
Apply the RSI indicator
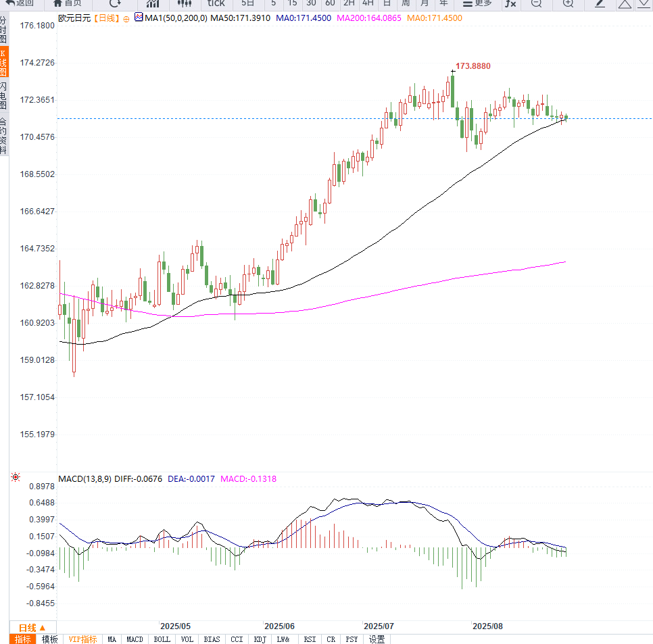point(310,639)
